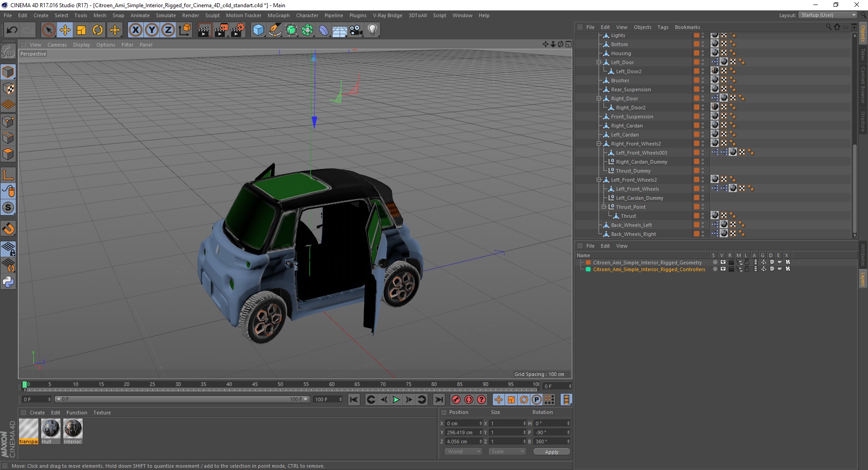Toggle Controllers layer visibility eye

[722, 269]
